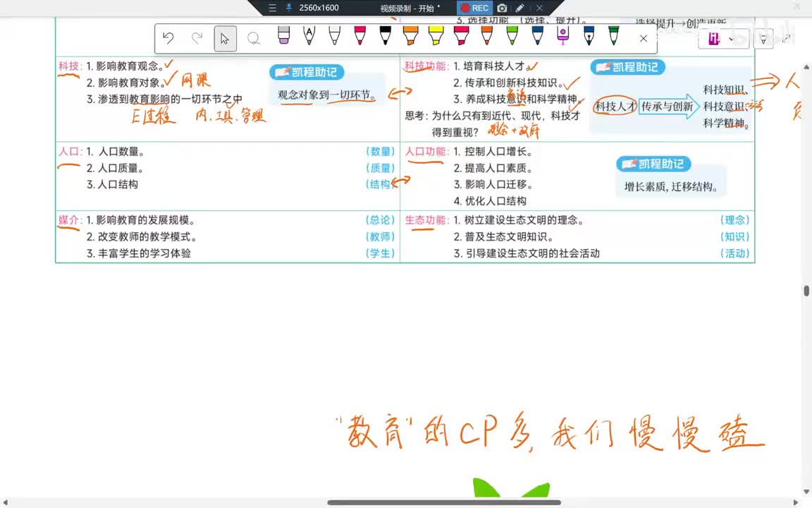Open the 2560x1600 resolution setting
This screenshot has width=812, height=508.
click(319, 8)
